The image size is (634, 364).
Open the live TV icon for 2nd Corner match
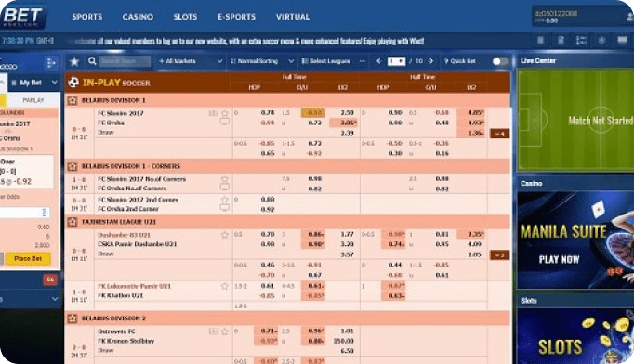pos(225,207)
